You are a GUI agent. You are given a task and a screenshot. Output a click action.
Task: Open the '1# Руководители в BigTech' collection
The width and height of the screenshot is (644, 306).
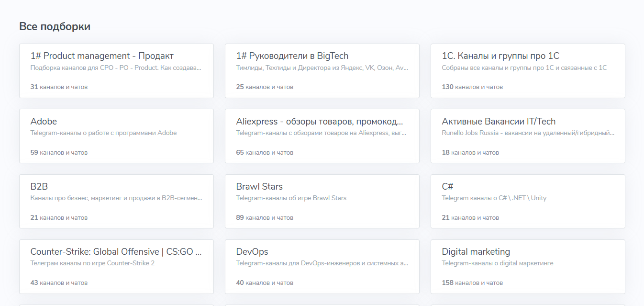pos(322,71)
